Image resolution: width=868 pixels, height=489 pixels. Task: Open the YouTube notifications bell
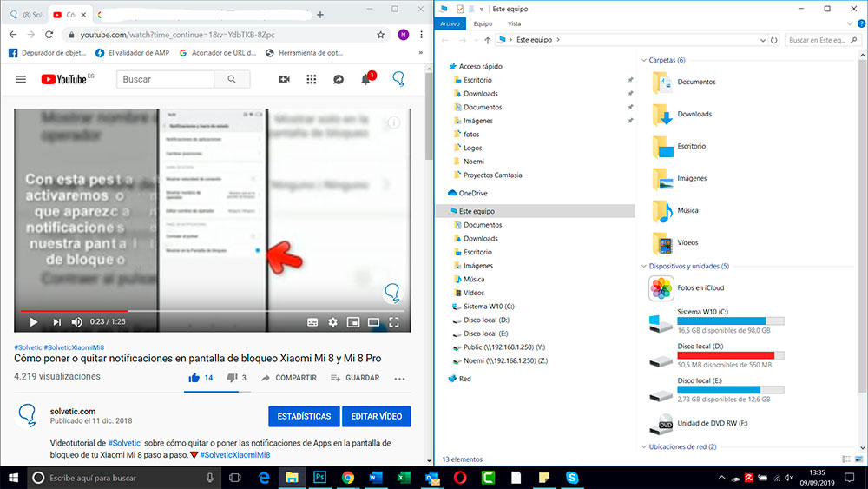(366, 79)
